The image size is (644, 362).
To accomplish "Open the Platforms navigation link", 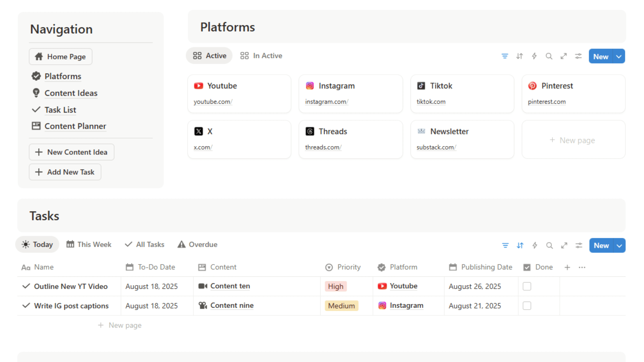I will click(x=63, y=76).
